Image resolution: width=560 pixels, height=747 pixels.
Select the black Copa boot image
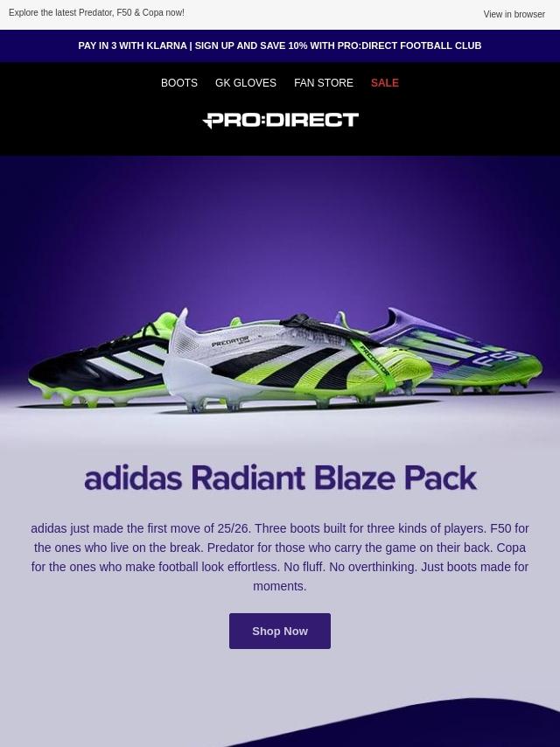pos(98,365)
